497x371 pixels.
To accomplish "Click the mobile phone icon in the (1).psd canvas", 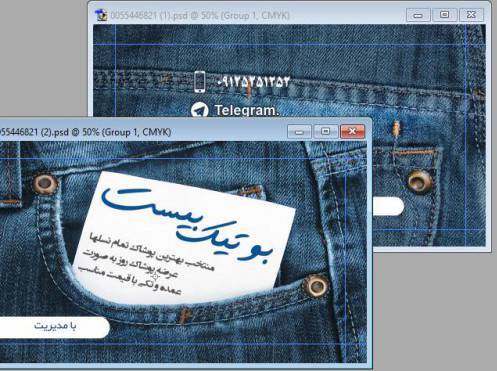I will (199, 82).
